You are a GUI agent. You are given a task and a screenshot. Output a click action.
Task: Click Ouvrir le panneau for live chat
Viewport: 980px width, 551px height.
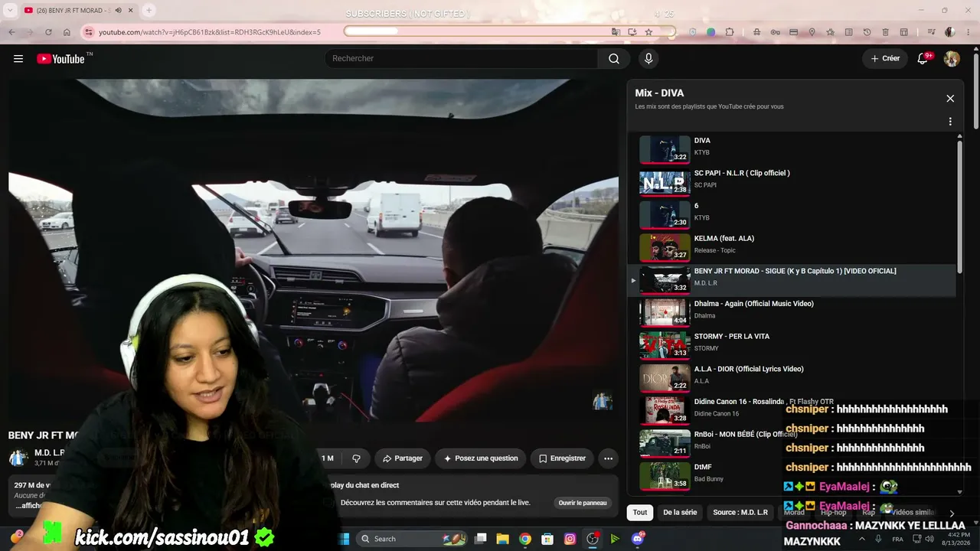(582, 503)
